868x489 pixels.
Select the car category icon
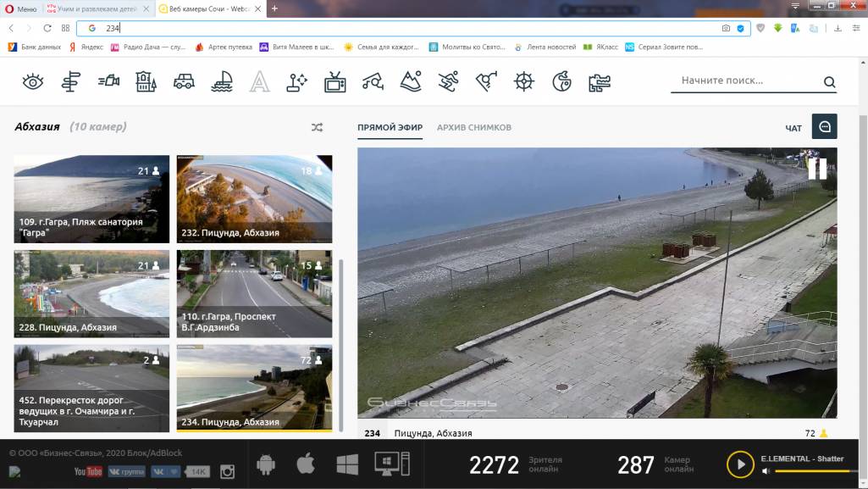(x=184, y=81)
